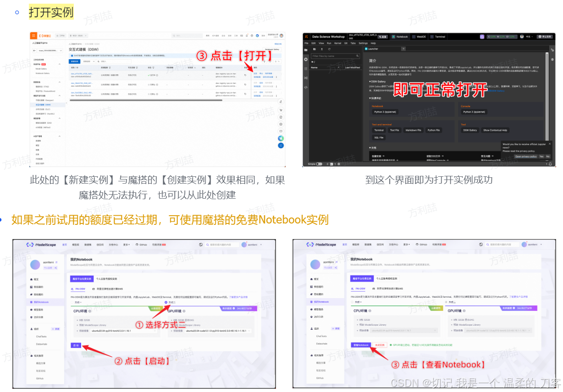Click the refresh icon in JupyterLab file browser
Screen dimensions: 563x392
coord(329,49)
